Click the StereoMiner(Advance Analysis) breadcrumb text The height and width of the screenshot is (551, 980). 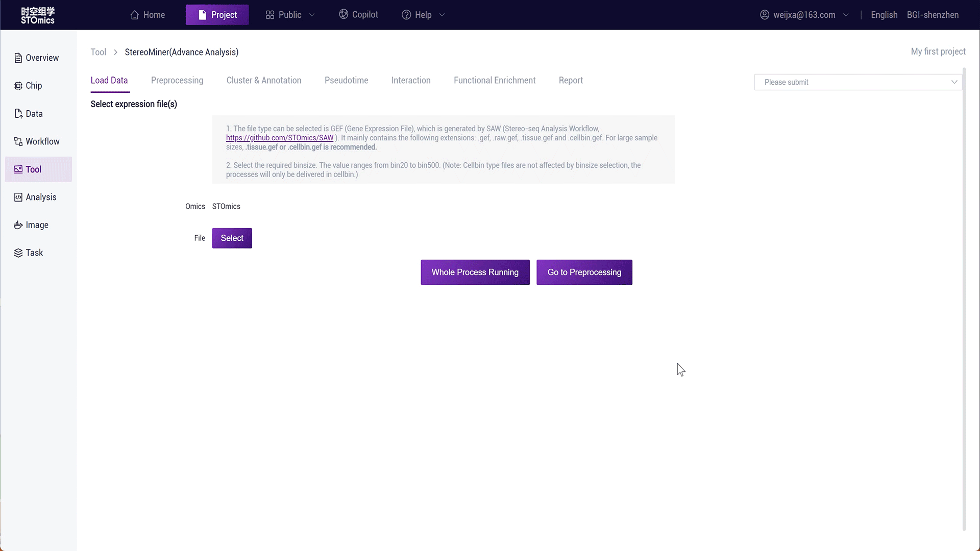[182, 52]
